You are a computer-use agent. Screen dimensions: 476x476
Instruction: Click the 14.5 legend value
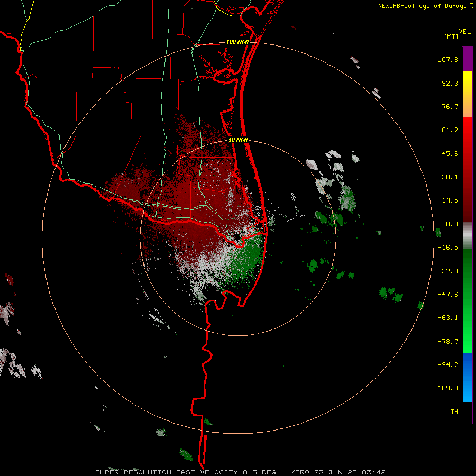450,200
